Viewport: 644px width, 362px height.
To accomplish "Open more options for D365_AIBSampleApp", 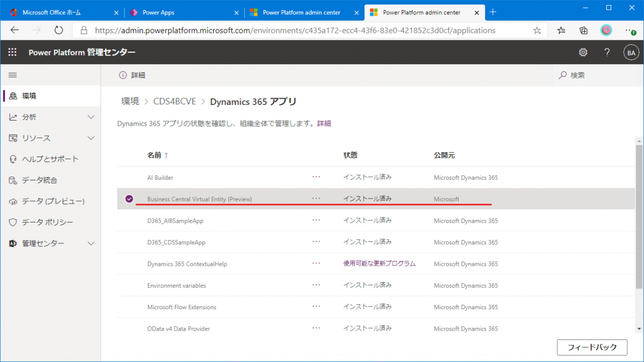I will 316,220.
